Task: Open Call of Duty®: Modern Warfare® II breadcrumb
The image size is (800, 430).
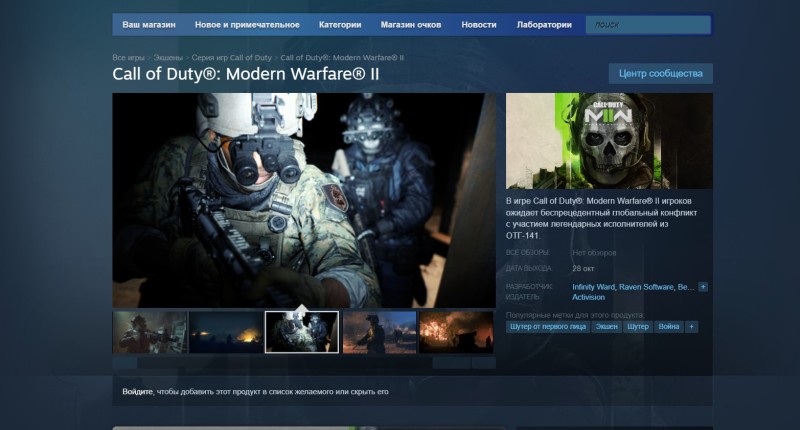Action: (x=342, y=58)
